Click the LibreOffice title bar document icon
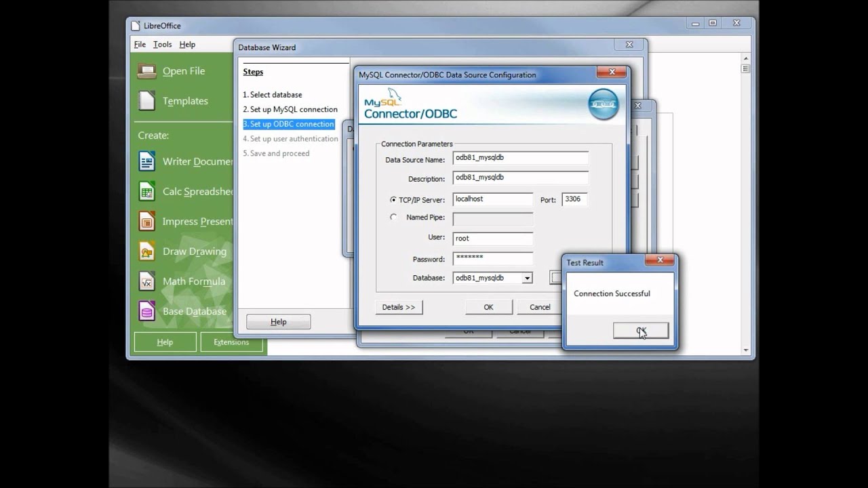The width and height of the screenshot is (868, 488). tap(136, 26)
